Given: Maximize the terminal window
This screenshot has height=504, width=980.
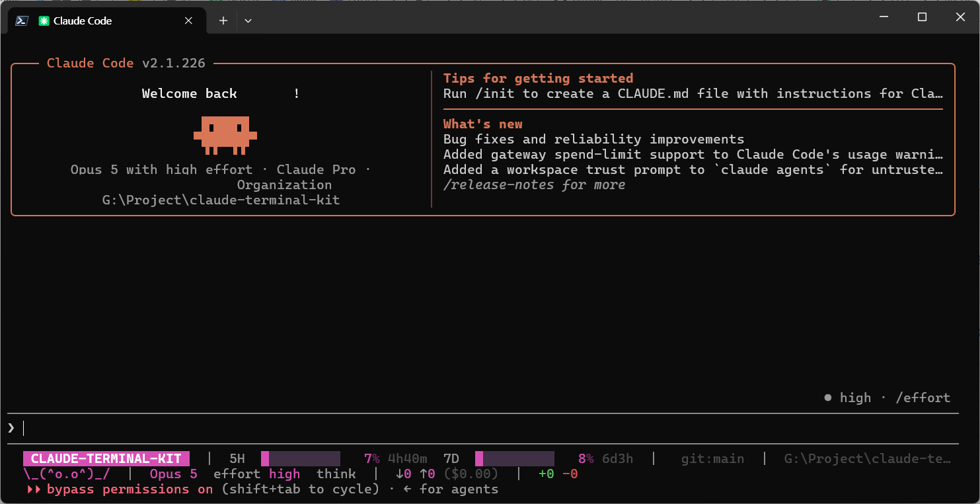Looking at the screenshot, I should (x=922, y=17).
